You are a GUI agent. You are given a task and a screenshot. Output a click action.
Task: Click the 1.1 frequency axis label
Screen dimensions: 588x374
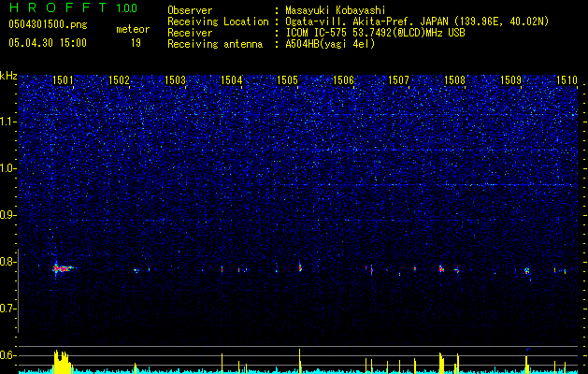8,122
